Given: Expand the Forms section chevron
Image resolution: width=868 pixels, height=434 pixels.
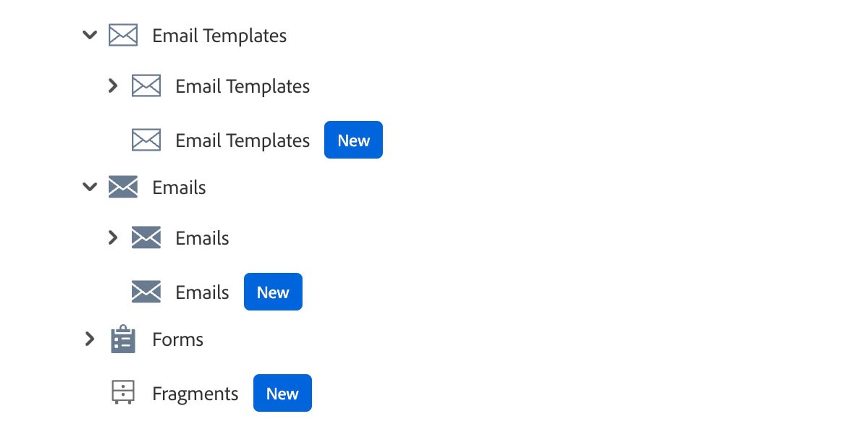Looking at the screenshot, I should point(89,339).
